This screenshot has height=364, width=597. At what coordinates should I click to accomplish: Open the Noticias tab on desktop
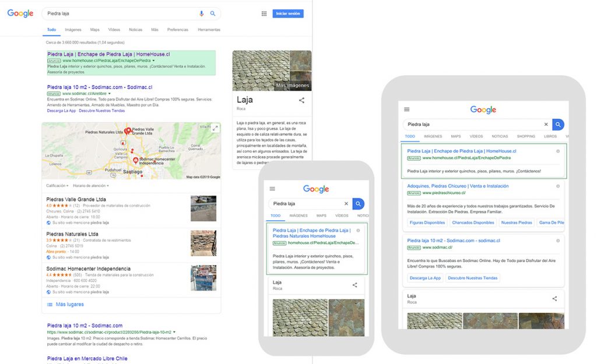click(135, 30)
